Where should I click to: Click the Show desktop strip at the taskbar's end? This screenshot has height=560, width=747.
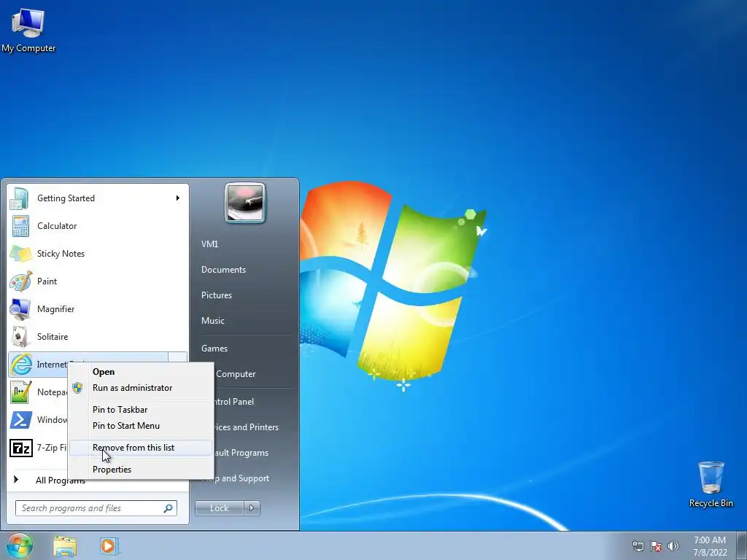coord(742,545)
